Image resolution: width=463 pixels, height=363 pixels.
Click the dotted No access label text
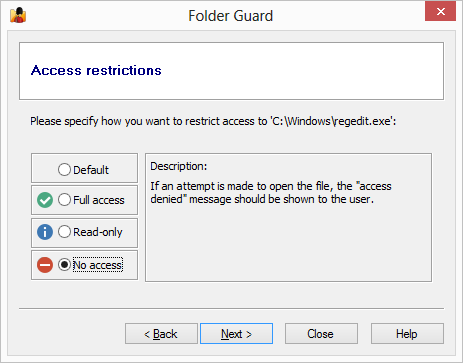click(x=98, y=265)
